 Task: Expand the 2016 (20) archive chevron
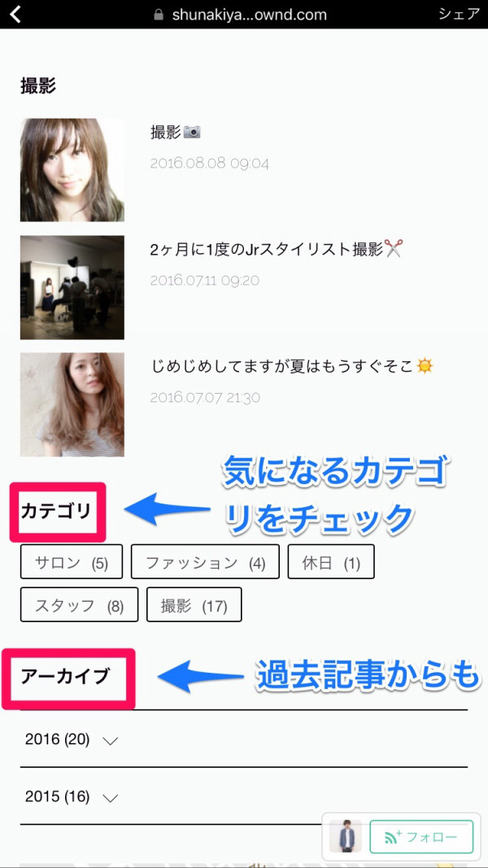pos(111,740)
